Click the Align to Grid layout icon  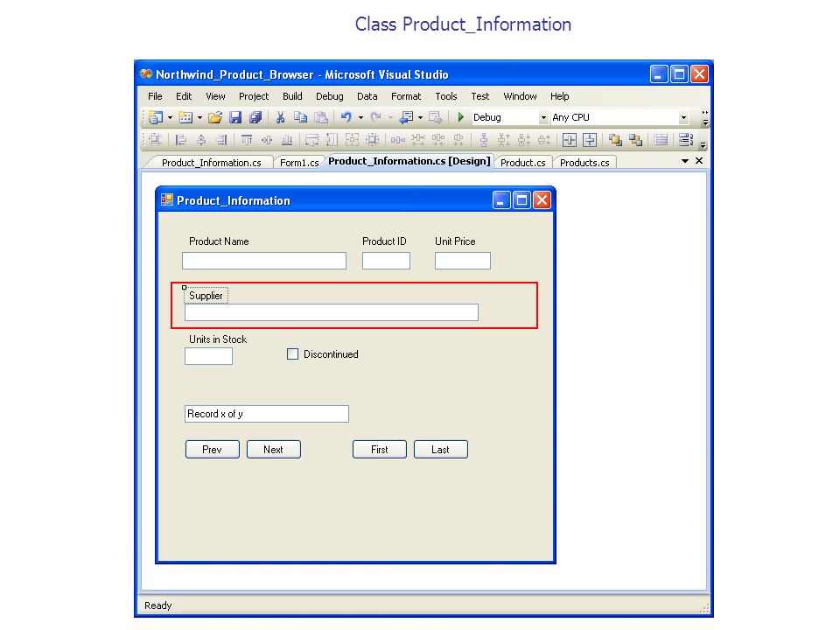156,140
